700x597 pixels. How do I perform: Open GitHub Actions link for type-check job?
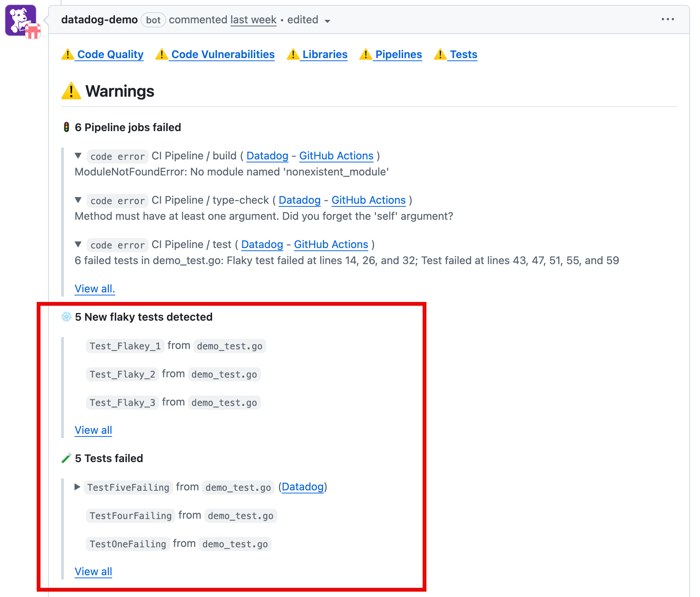(x=369, y=200)
